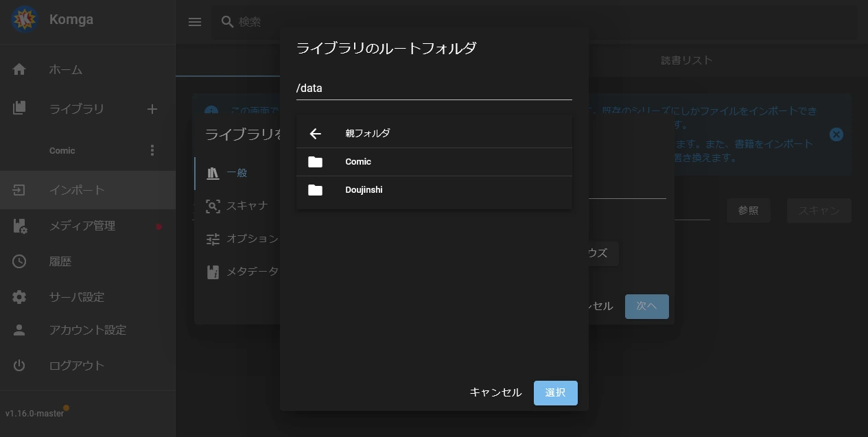The height and width of the screenshot is (437, 868).
Task: Click the Logout power icon
Action: [19, 366]
